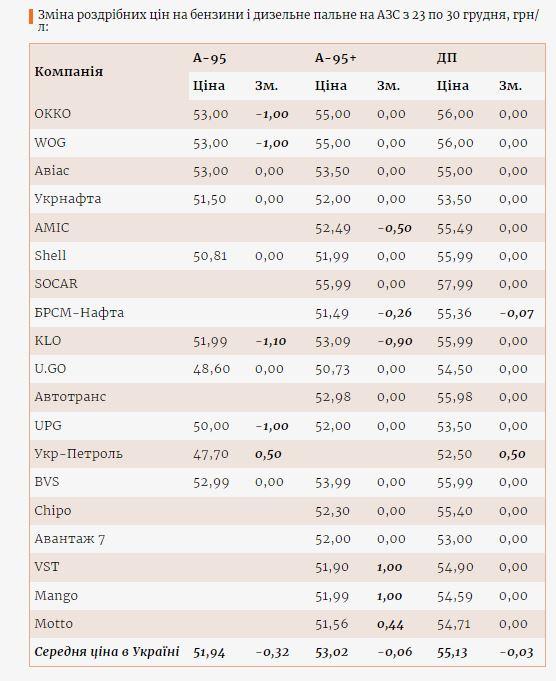Click the U.GO А-95 price 48,60
556x681 pixels.
[x=212, y=369]
